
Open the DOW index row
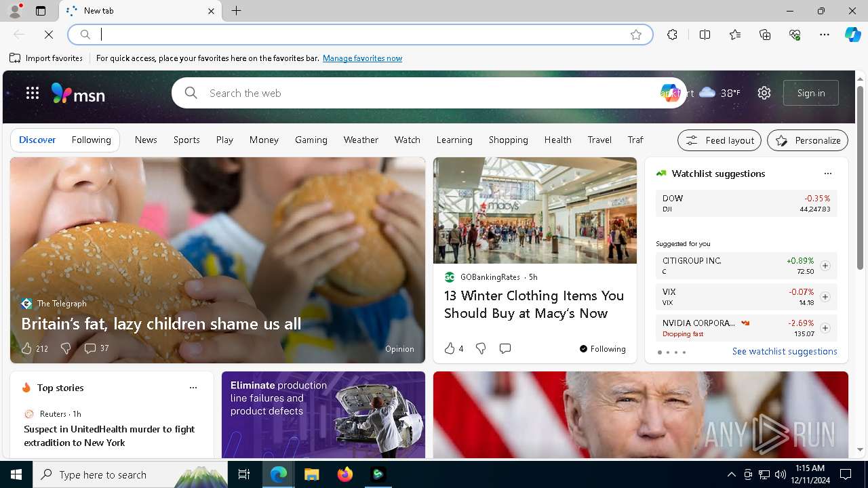pyautogui.click(x=747, y=203)
